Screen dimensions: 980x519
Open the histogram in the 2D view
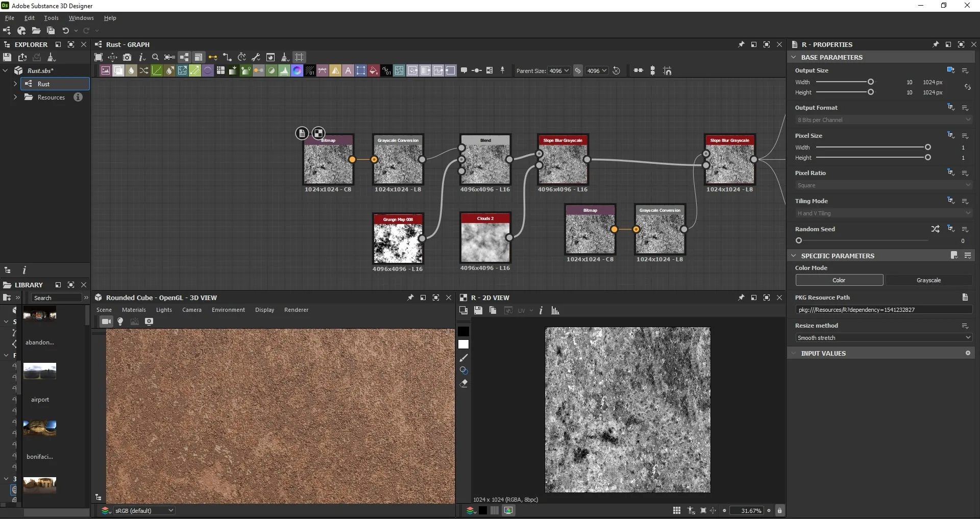555,310
